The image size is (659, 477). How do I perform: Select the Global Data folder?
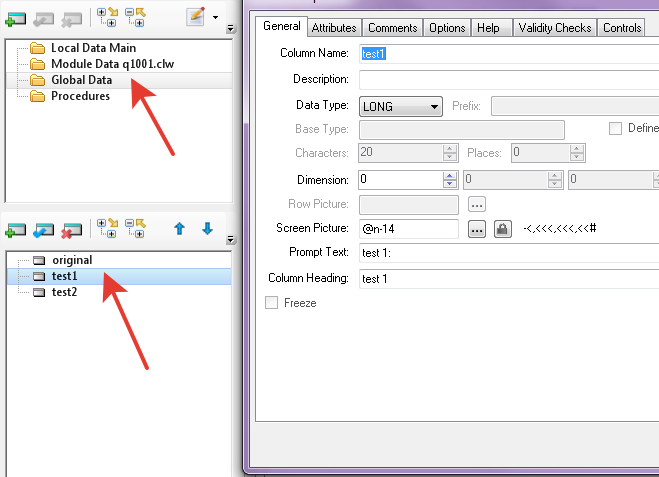(x=81, y=80)
